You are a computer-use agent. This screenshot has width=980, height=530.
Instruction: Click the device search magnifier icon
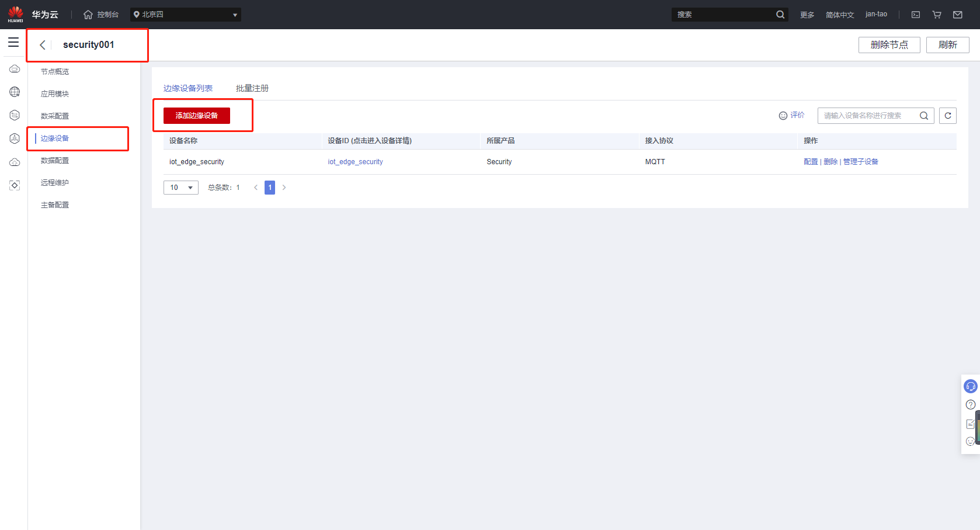pyautogui.click(x=924, y=116)
